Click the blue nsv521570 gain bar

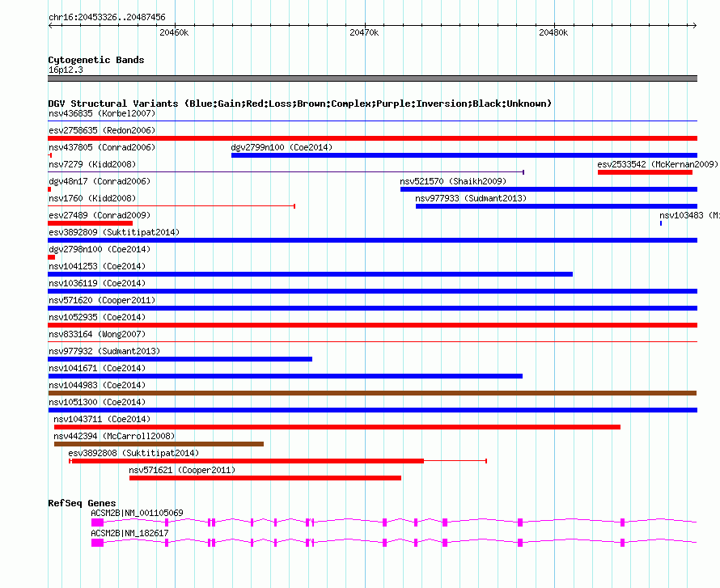[x=548, y=189]
